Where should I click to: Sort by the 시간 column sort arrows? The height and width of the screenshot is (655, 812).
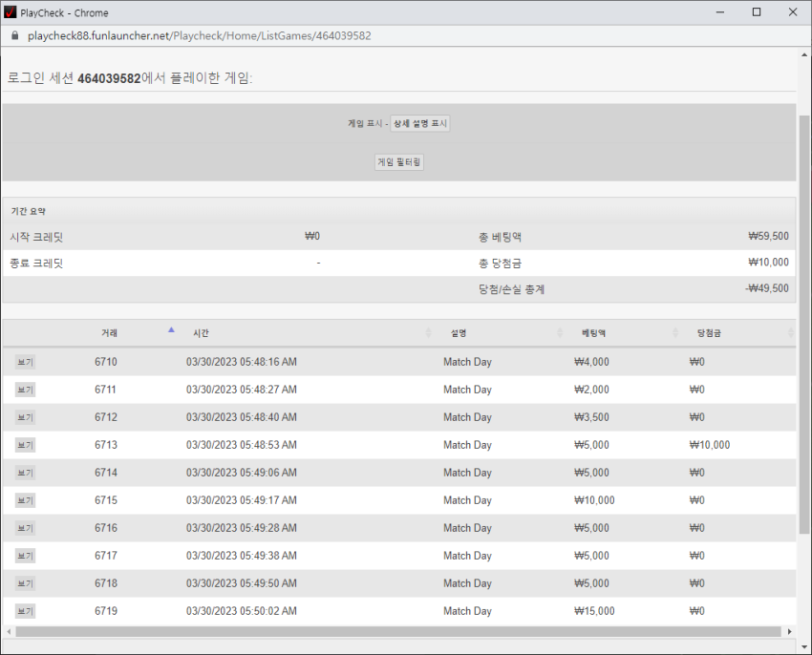point(428,333)
